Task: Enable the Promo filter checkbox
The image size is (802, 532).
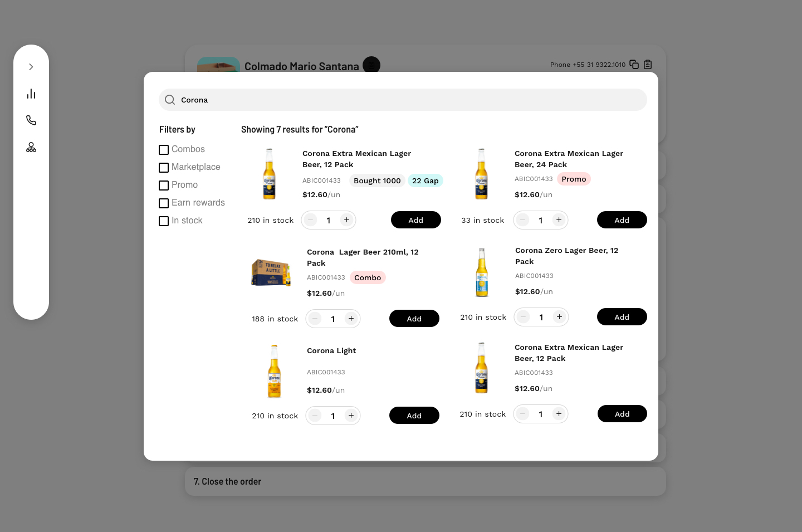Action: [164, 186]
